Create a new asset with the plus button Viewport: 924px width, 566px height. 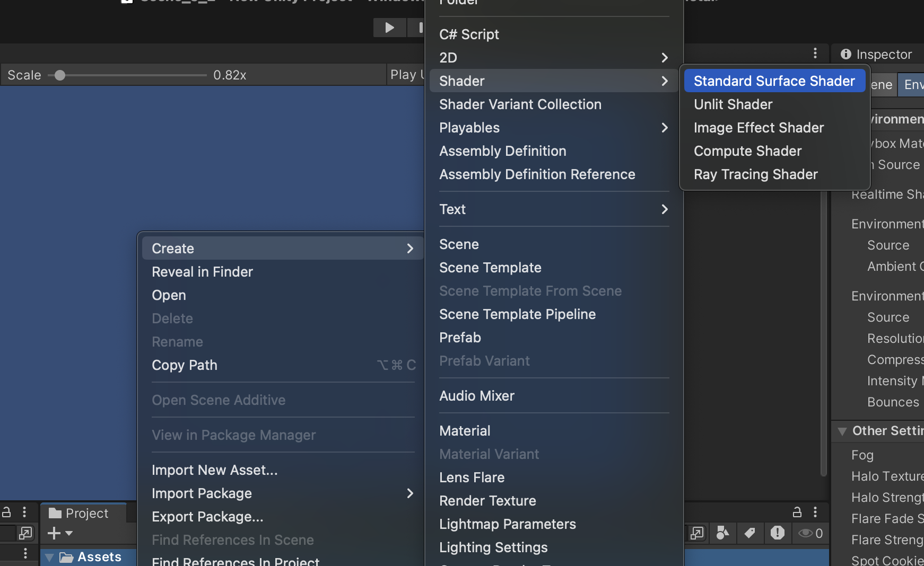coord(54,533)
